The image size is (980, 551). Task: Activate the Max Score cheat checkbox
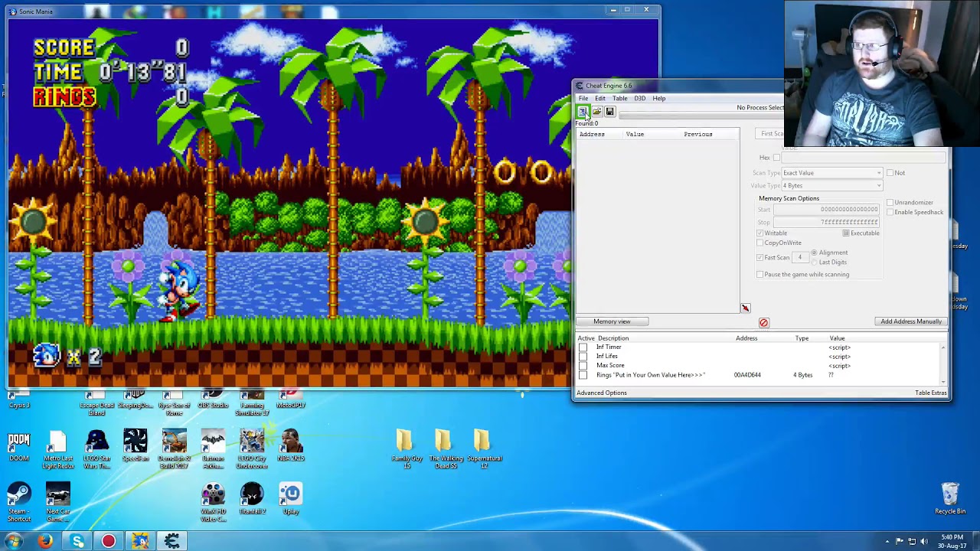[583, 366]
